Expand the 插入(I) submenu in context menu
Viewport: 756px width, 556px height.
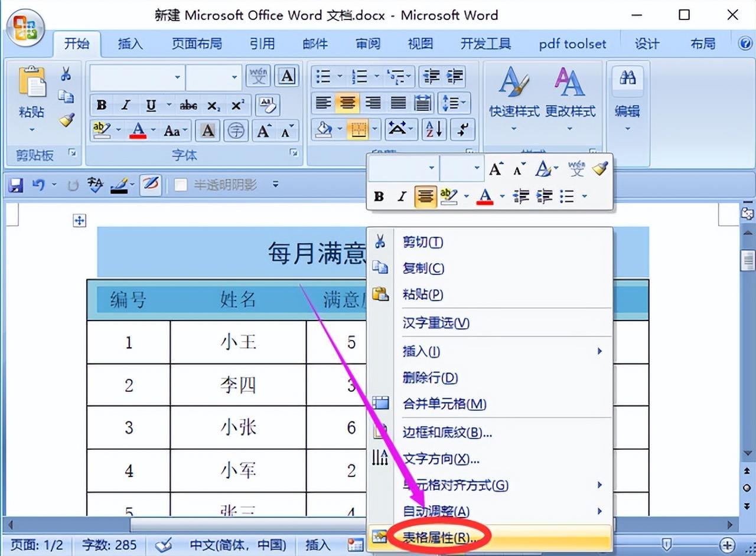[x=490, y=351]
